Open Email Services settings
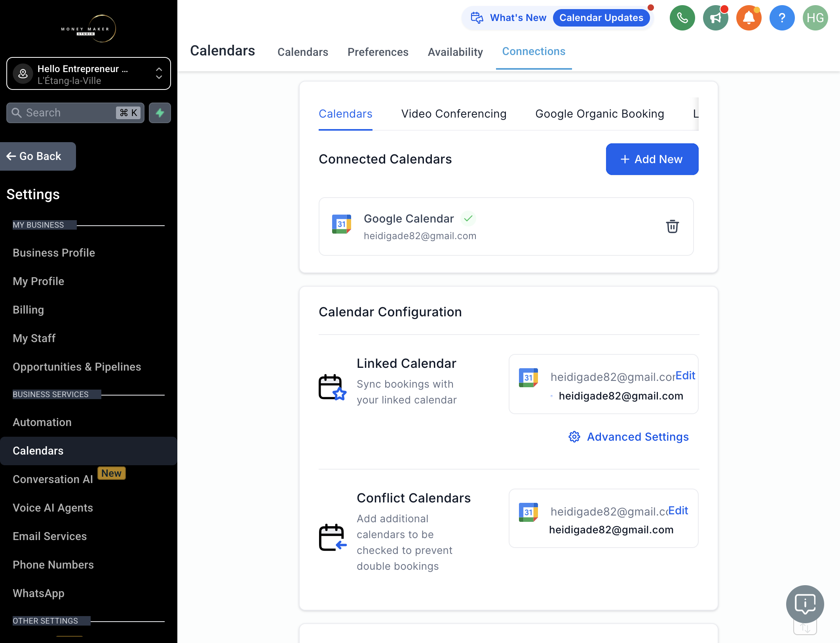This screenshot has width=840, height=643. [50, 536]
